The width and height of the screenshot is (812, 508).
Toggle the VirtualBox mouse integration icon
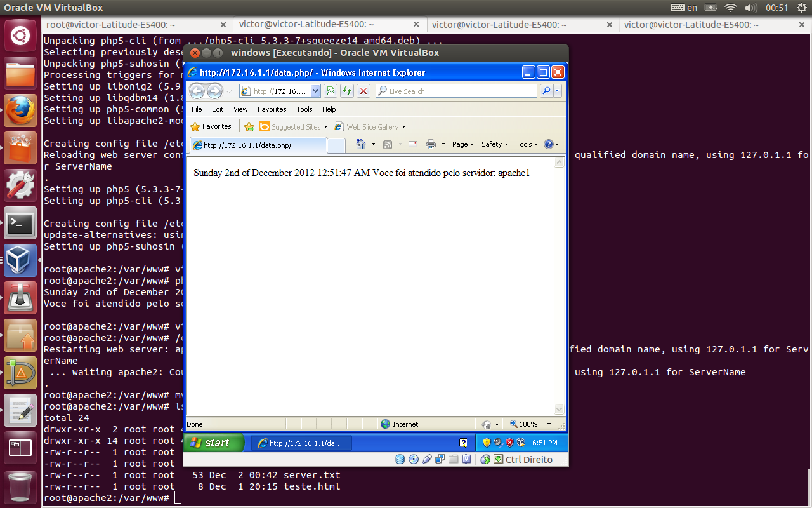485,459
